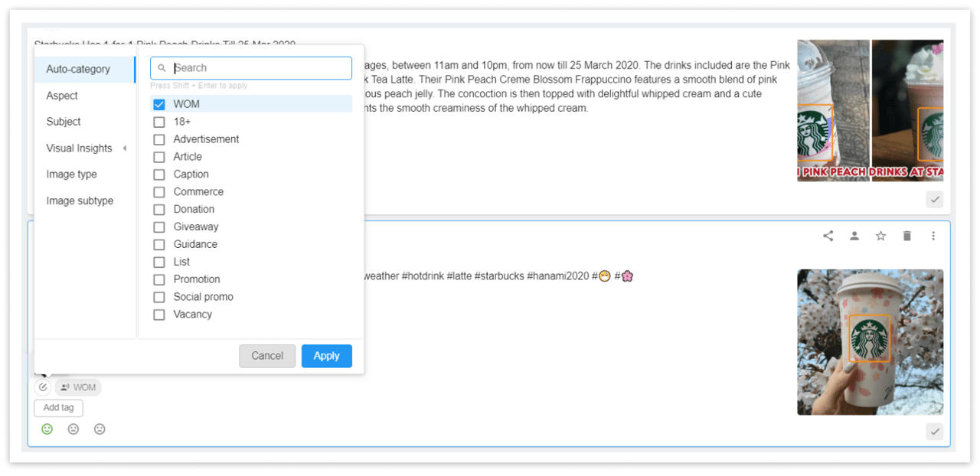The image size is (980, 476).
Task: Set neutral sentiment face icon
Action: pyautogui.click(x=73, y=429)
